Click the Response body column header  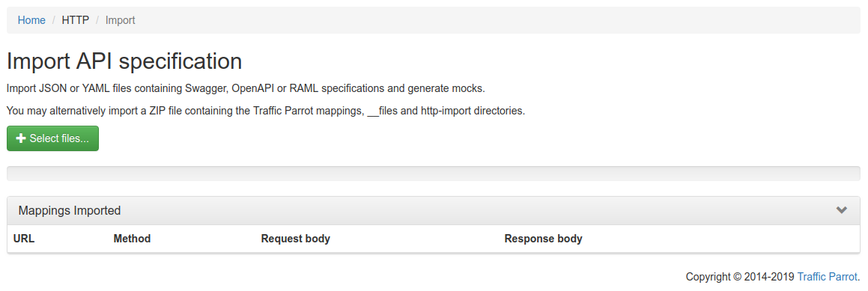[543, 239]
